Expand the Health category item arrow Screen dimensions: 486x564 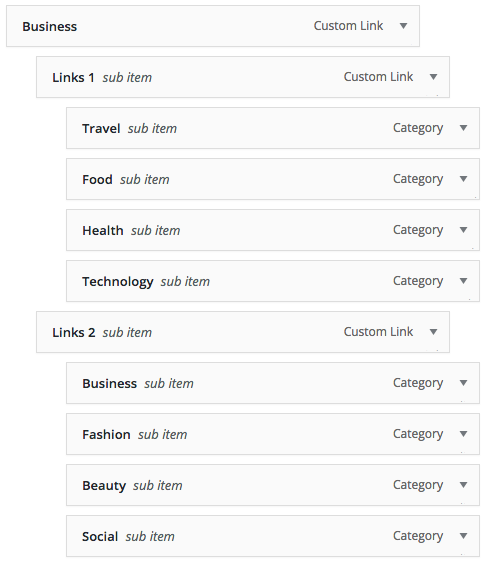tap(464, 230)
